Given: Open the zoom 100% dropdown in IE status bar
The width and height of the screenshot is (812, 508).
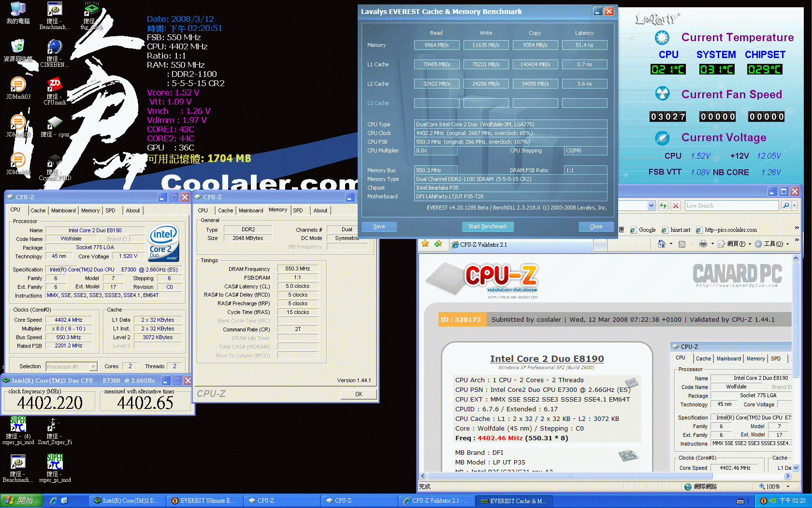Looking at the screenshot, I should (x=788, y=487).
